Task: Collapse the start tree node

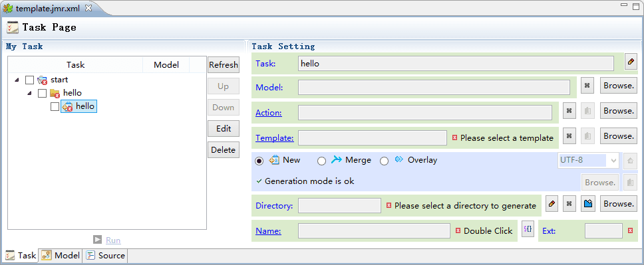Action: [x=17, y=80]
